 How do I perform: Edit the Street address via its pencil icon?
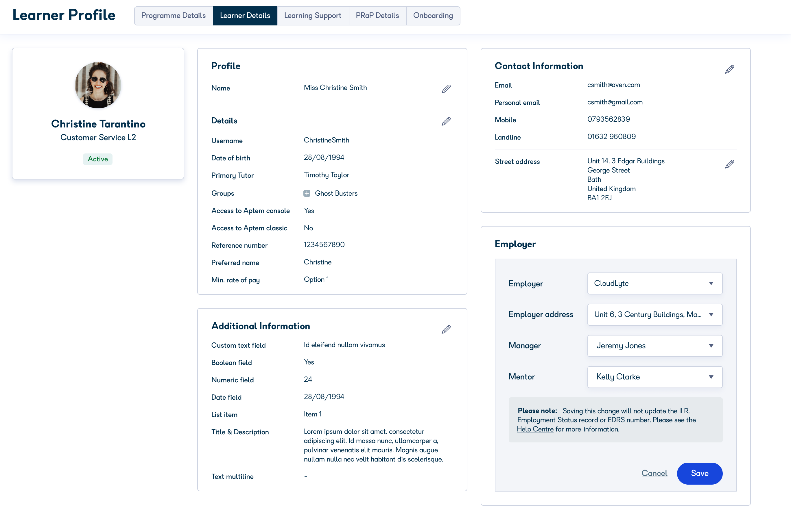pos(729,164)
